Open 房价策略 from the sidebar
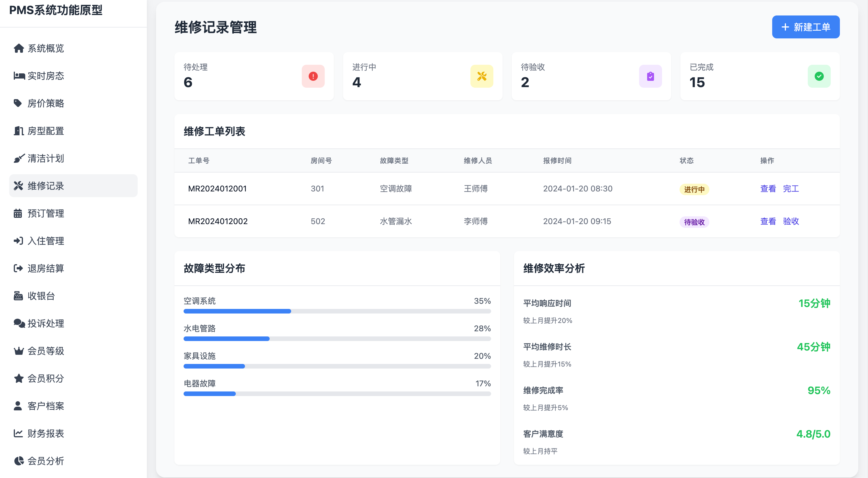Screen dimensions: 868x478 tap(73, 103)
